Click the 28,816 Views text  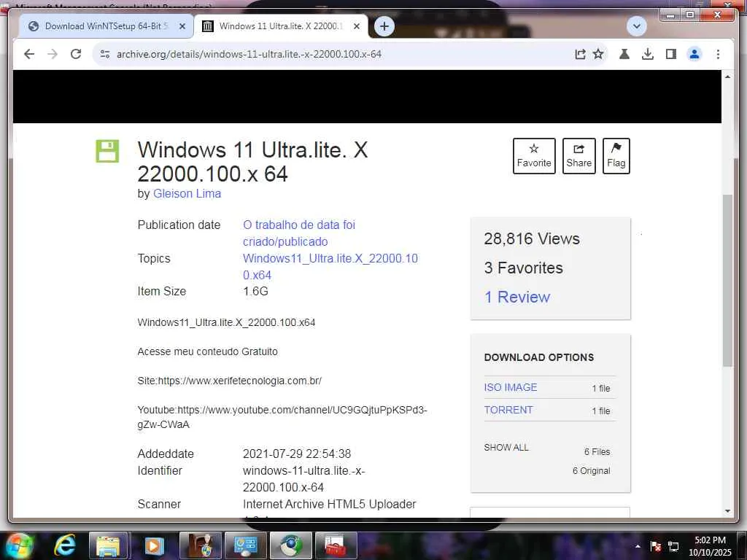coord(532,238)
